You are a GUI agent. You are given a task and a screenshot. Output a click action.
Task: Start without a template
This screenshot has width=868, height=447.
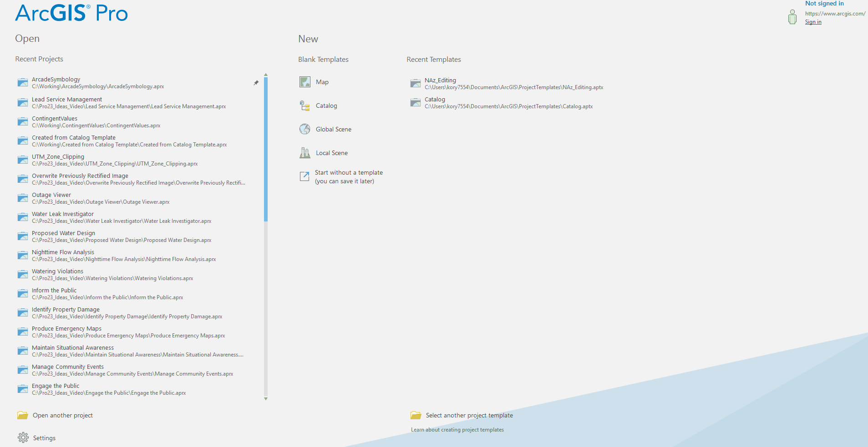point(349,176)
